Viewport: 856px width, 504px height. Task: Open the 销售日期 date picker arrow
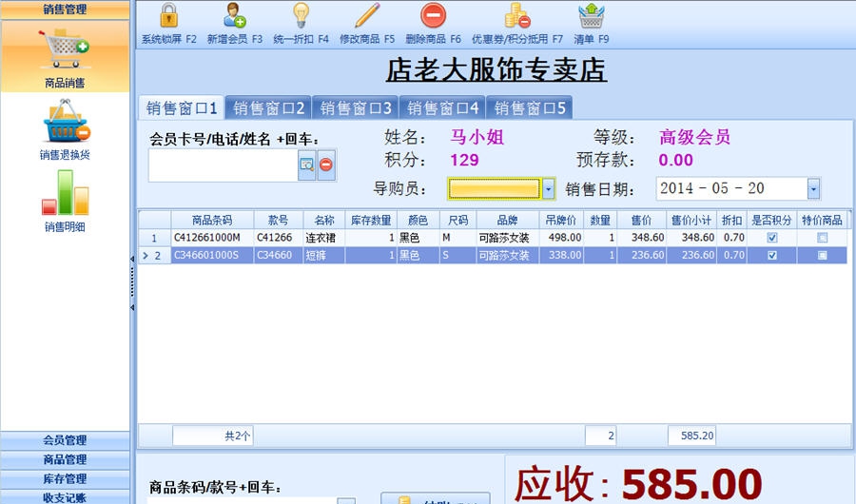pos(813,189)
